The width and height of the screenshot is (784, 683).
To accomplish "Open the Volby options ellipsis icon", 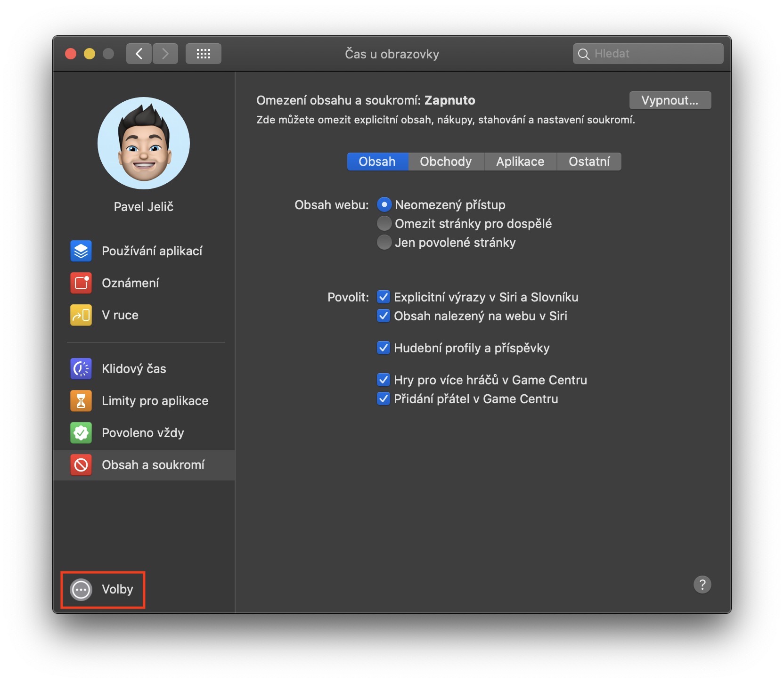I will [81, 589].
